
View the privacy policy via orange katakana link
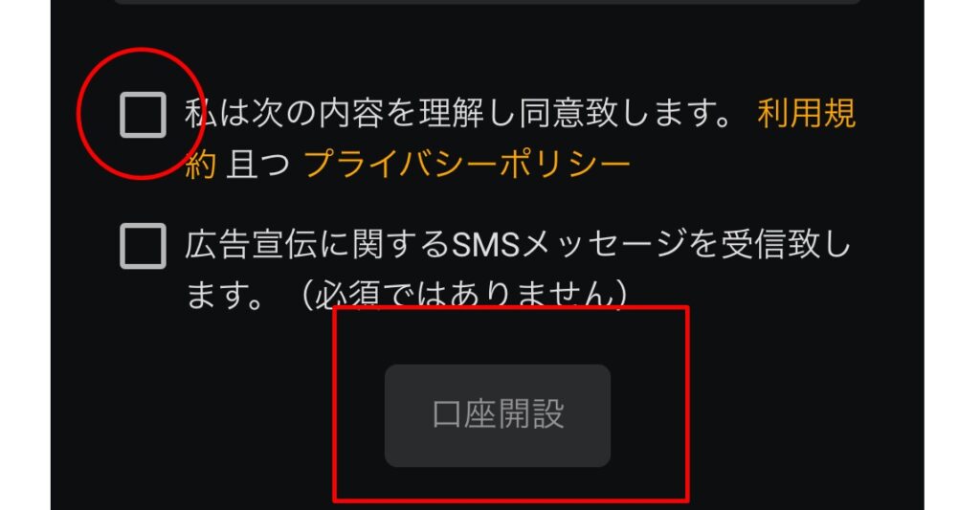467,165
